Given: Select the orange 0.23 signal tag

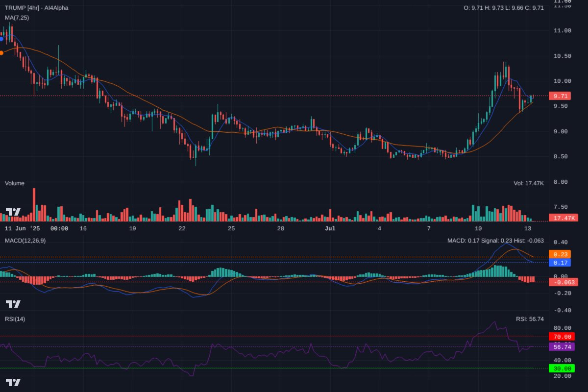Looking at the screenshot, I should [x=560, y=254].
